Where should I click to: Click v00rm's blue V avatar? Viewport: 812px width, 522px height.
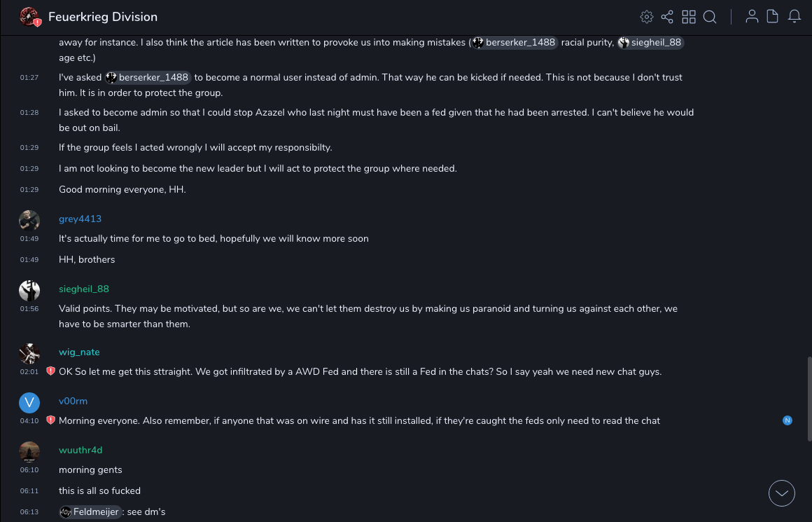click(x=29, y=402)
